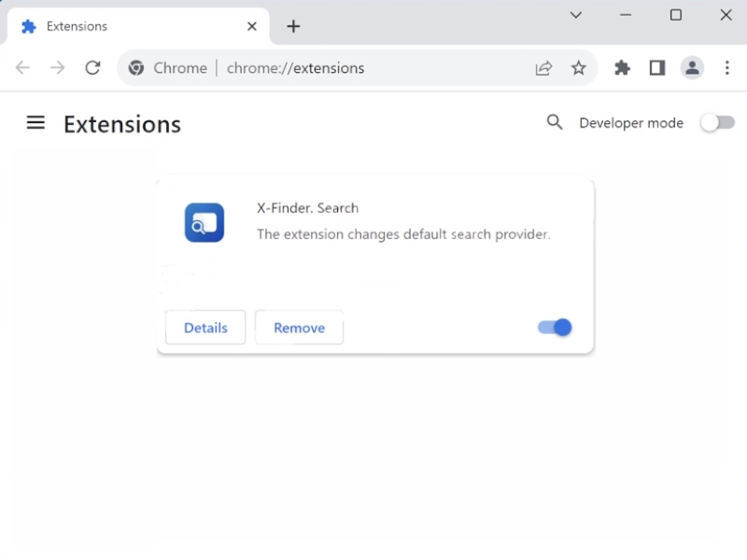Image resolution: width=747 pixels, height=560 pixels.
Task: Search extensions using the magnifier icon
Action: (x=555, y=122)
